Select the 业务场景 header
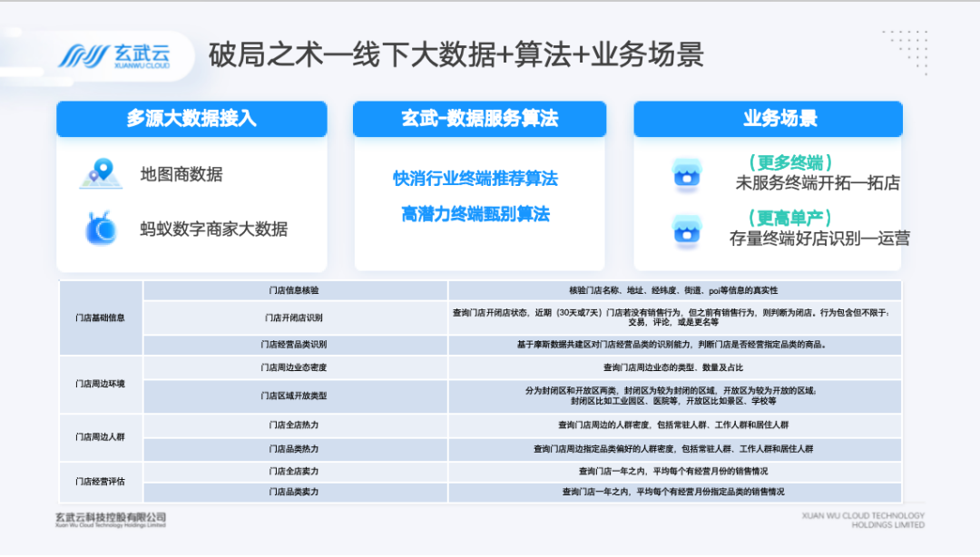Screen dimensions: 980x557 pyautogui.click(x=769, y=118)
